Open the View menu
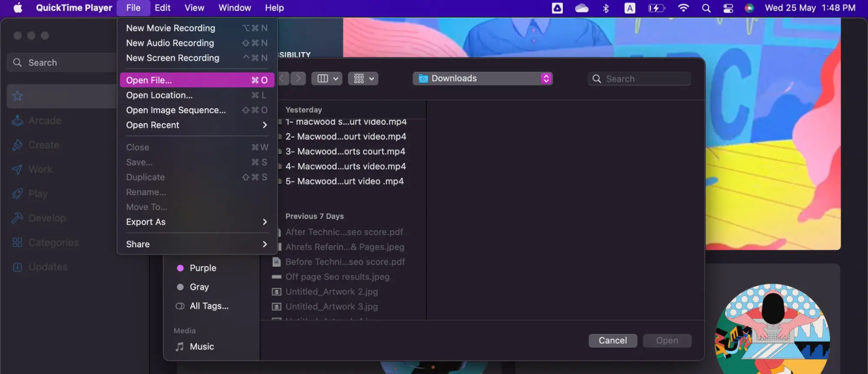 [194, 8]
